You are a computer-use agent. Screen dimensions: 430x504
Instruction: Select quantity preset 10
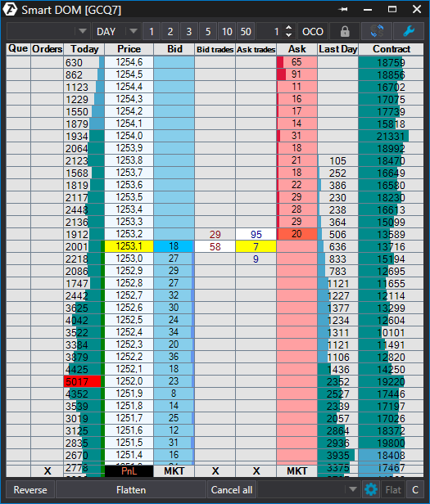coord(227,31)
